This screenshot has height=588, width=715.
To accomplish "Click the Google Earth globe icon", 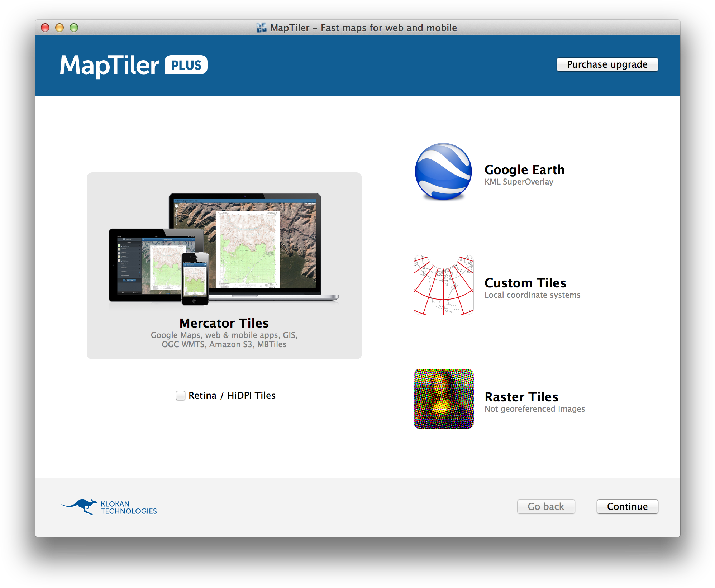I will (x=443, y=171).
